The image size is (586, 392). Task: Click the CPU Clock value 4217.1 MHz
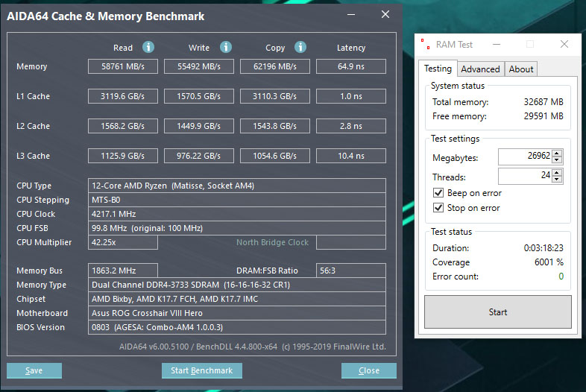[237, 214]
